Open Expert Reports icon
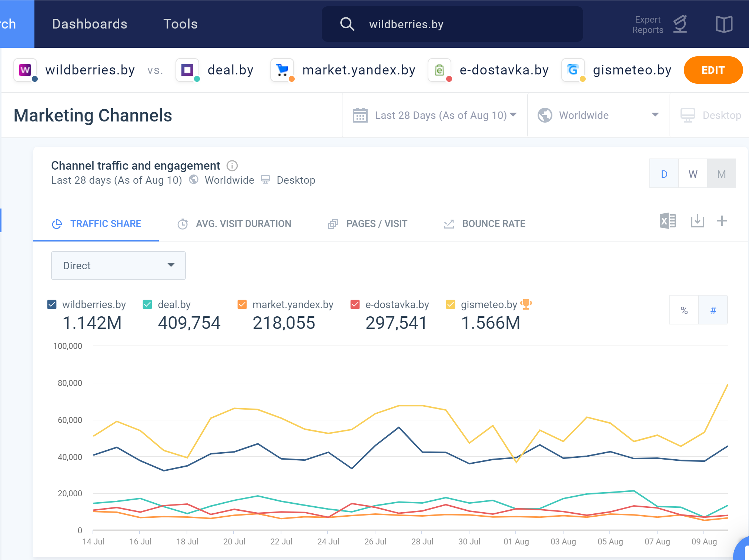749x560 pixels. click(x=680, y=24)
